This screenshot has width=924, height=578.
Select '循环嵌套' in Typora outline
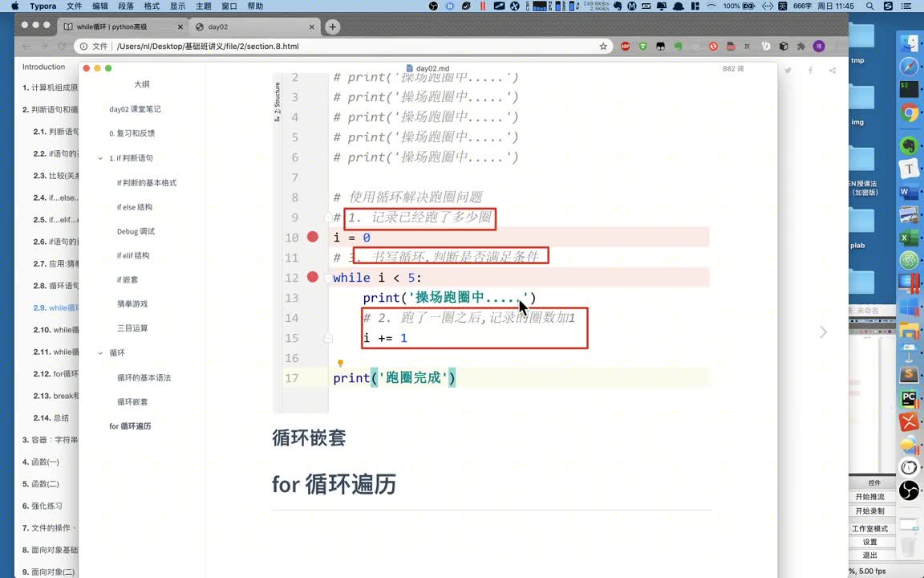click(132, 401)
